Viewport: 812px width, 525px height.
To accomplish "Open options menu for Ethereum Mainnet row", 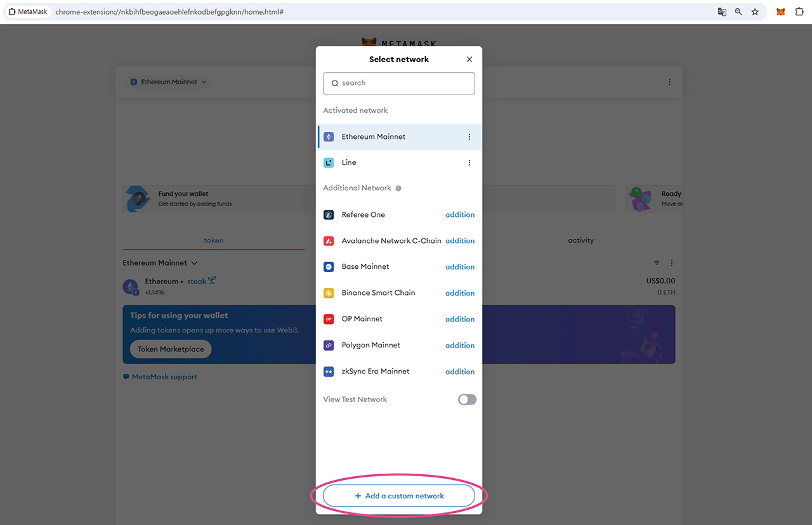I will click(x=469, y=137).
